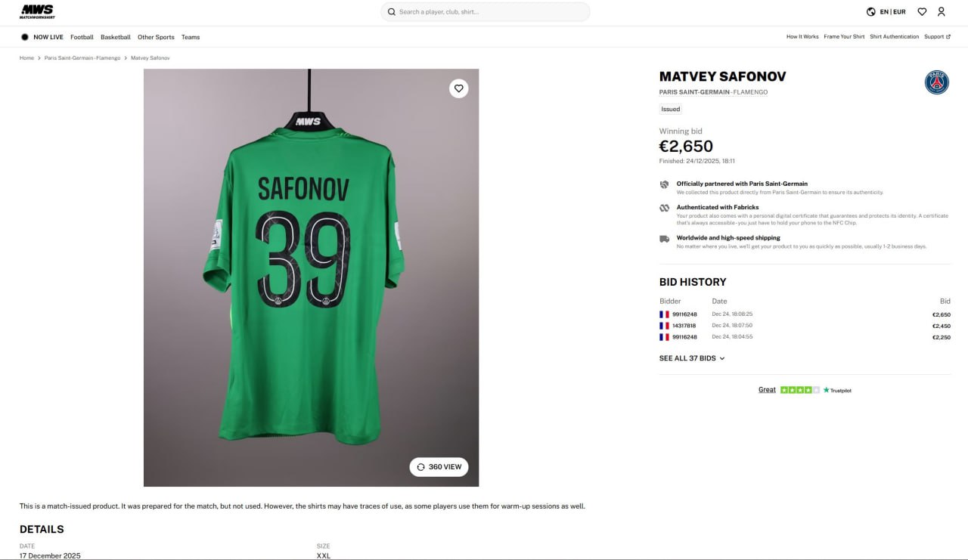Open the EN | EUR language selector

tap(892, 12)
